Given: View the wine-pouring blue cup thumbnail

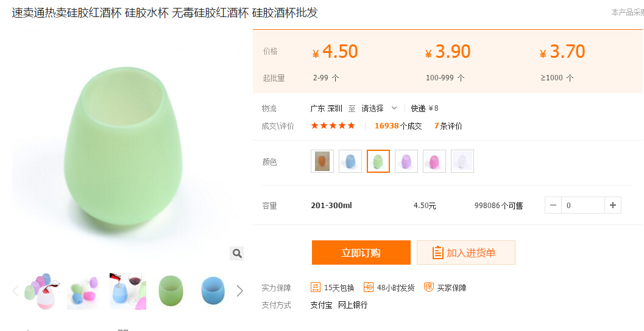Looking at the screenshot, I should coord(128,291).
